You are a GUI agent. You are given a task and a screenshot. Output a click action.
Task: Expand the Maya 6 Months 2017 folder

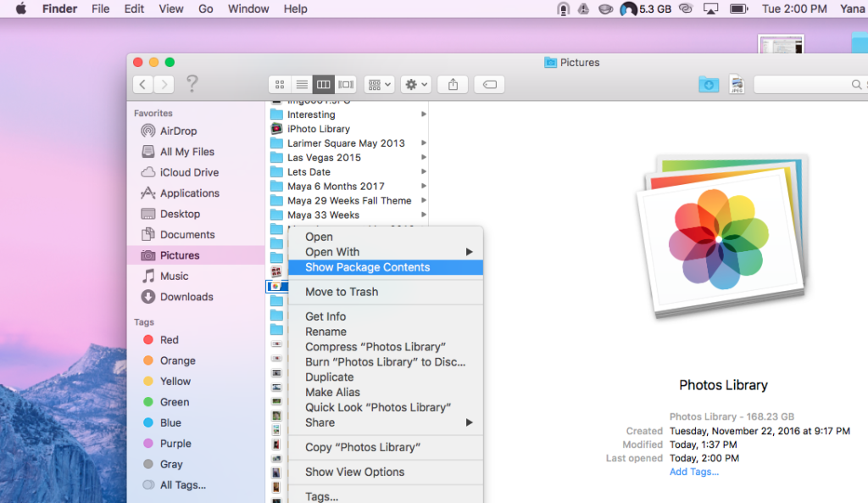tap(424, 186)
